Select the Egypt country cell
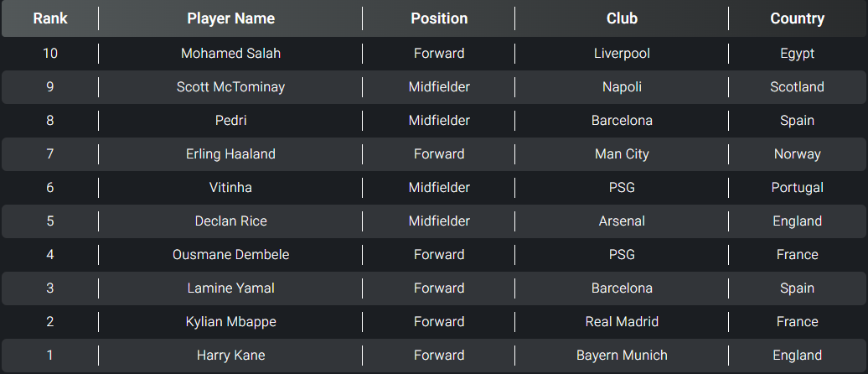868x374 pixels. [x=797, y=54]
